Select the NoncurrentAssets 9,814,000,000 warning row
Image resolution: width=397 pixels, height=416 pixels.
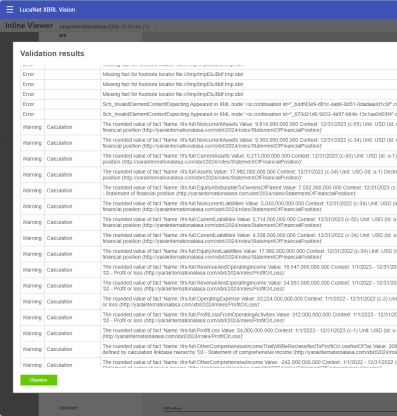tap(209, 127)
